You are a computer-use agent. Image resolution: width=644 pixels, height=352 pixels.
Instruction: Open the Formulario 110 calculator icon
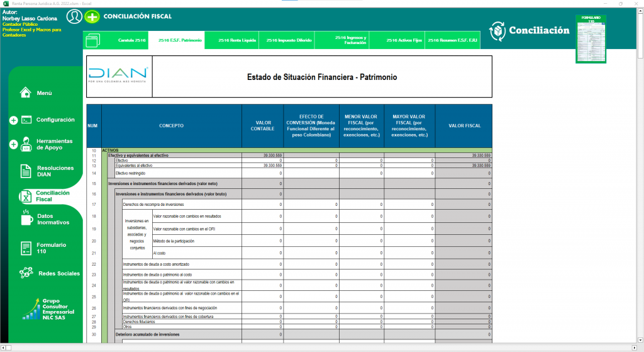click(x=26, y=248)
